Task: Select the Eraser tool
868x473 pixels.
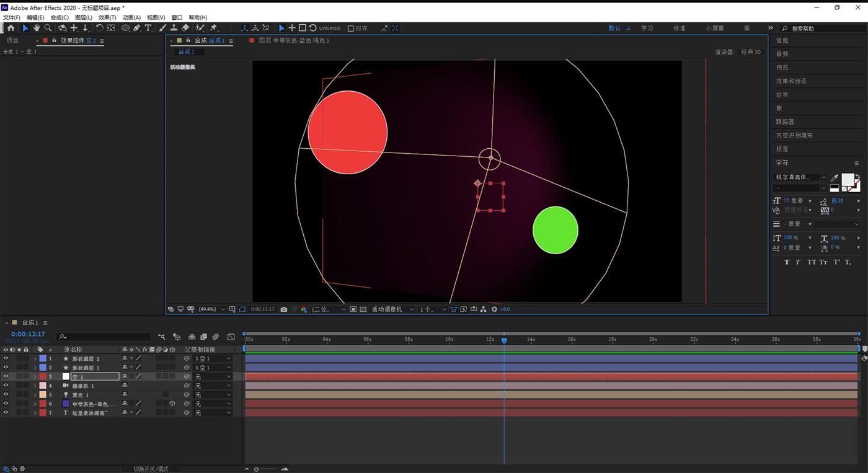Action: (185, 28)
